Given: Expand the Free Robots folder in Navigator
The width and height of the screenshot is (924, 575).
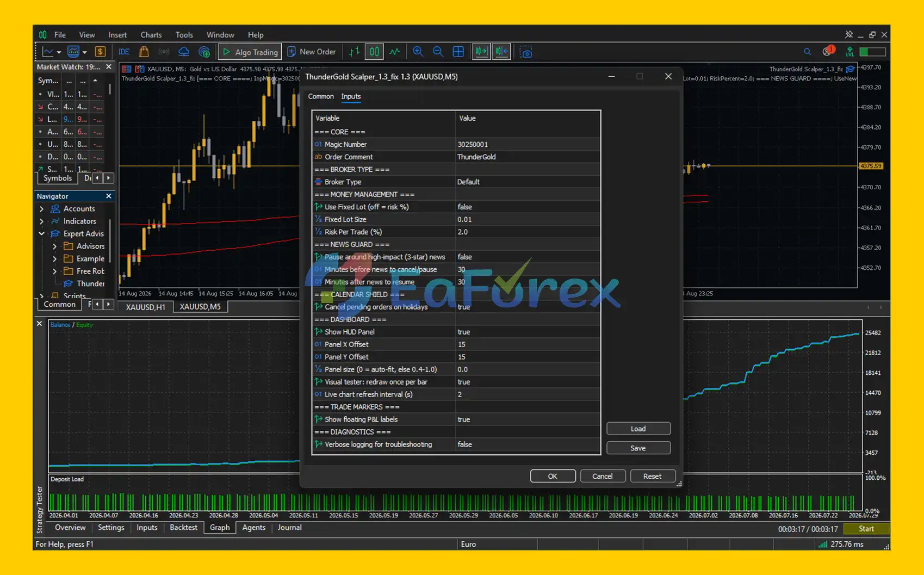Looking at the screenshot, I should 54,271.
